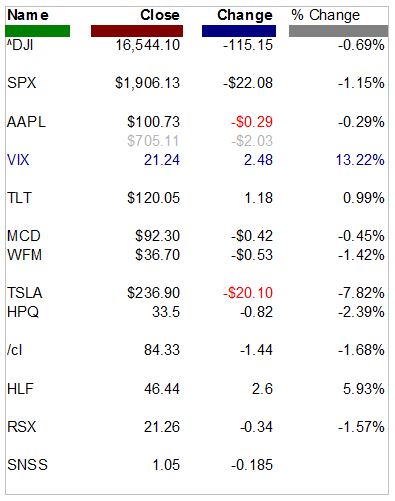
Task: Click the HLF percent change 5.93%
Action: tap(364, 389)
